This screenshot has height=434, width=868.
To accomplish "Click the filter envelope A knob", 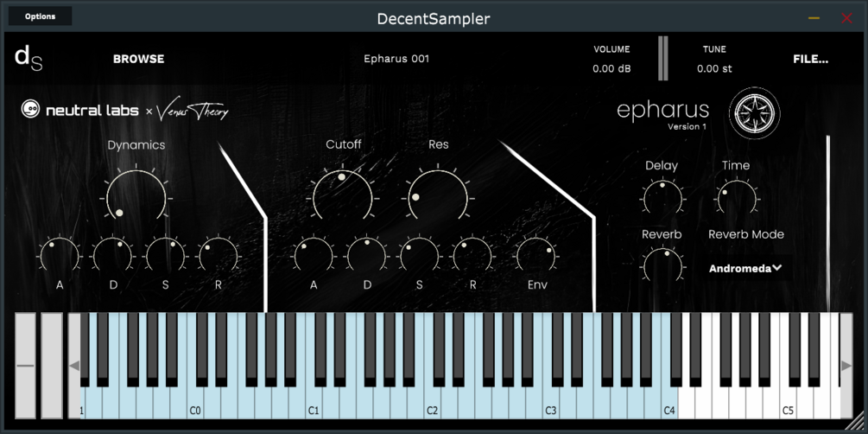I will coord(314,256).
